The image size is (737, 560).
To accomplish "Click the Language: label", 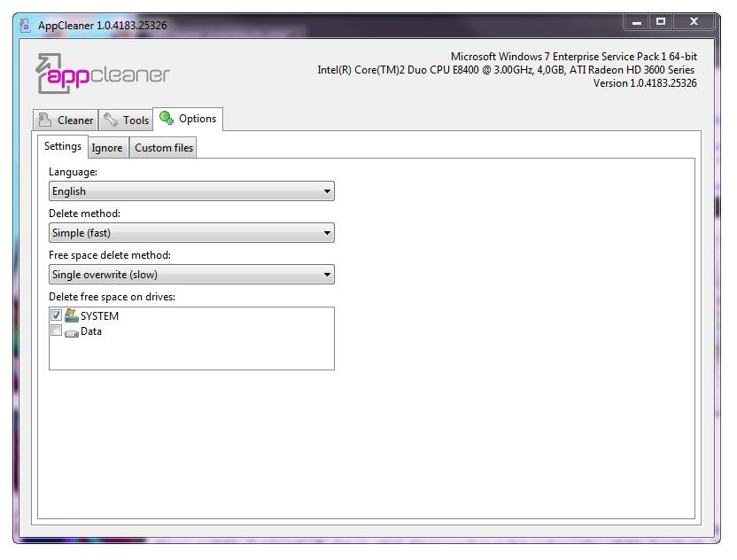I will click(74, 172).
